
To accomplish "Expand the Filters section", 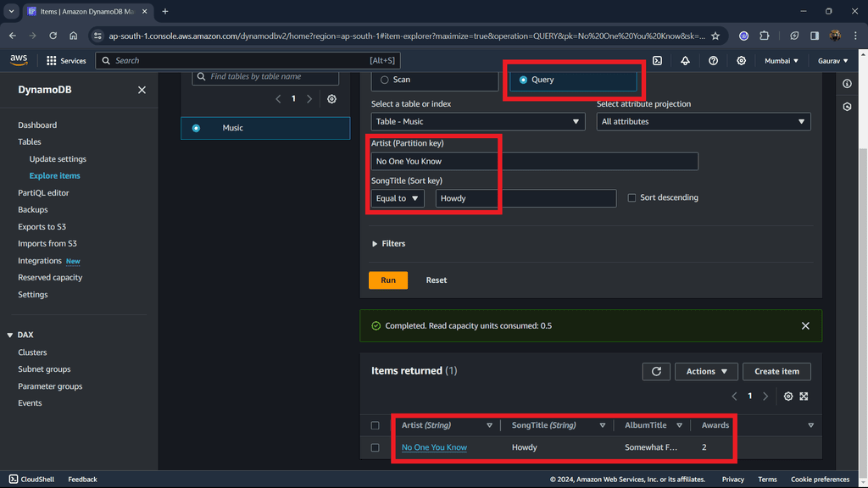I will click(x=388, y=243).
